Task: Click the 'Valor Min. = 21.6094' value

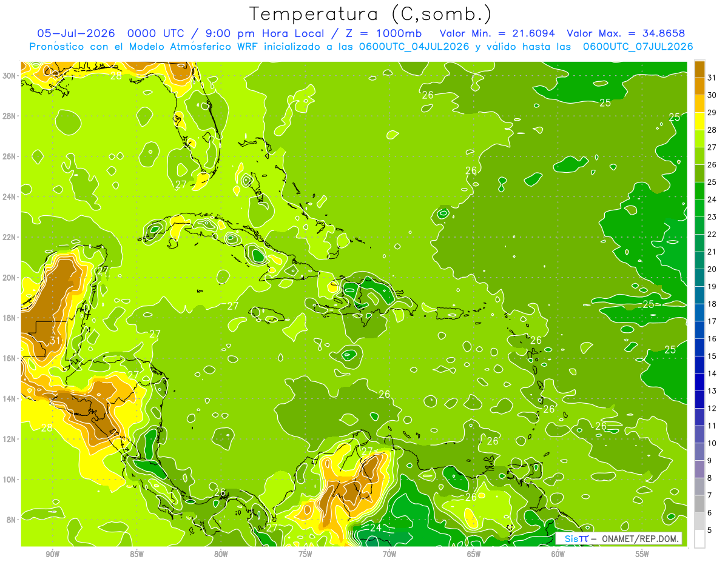Action: [x=499, y=33]
